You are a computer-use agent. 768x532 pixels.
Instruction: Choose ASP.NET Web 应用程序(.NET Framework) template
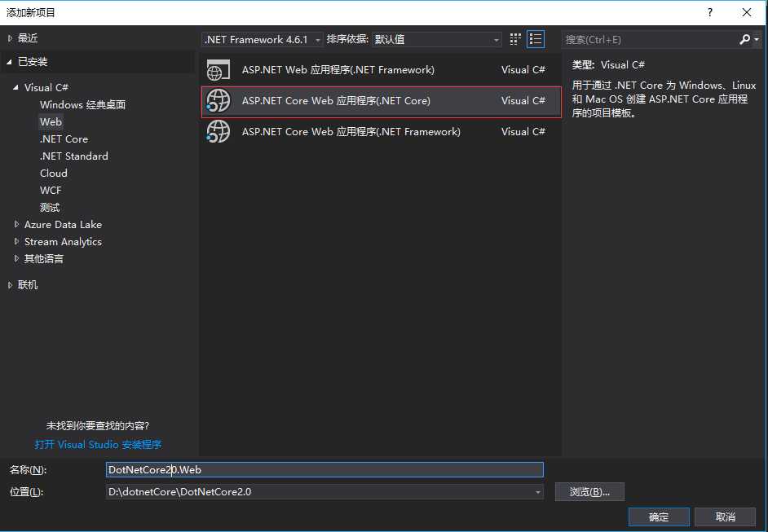tap(381, 70)
